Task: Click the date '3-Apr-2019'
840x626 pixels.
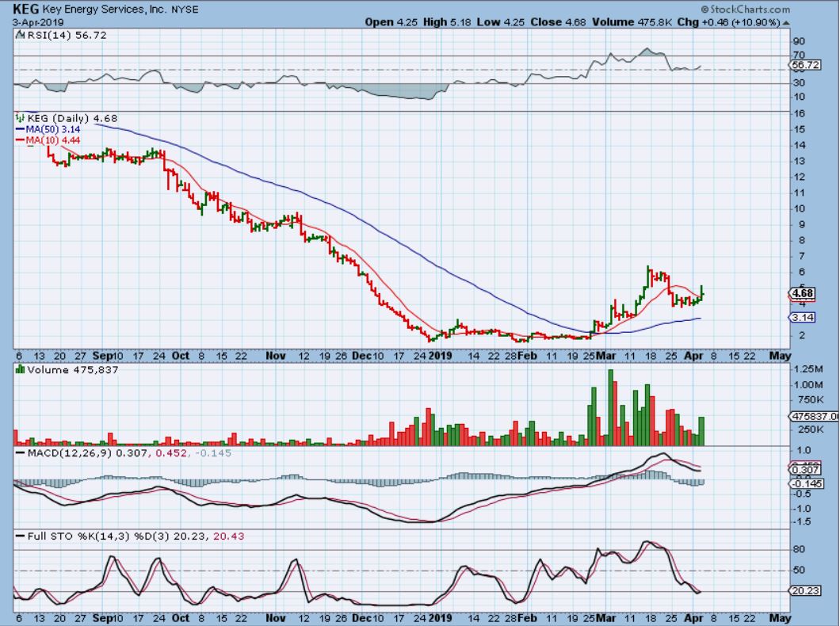Action: click(38, 22)
